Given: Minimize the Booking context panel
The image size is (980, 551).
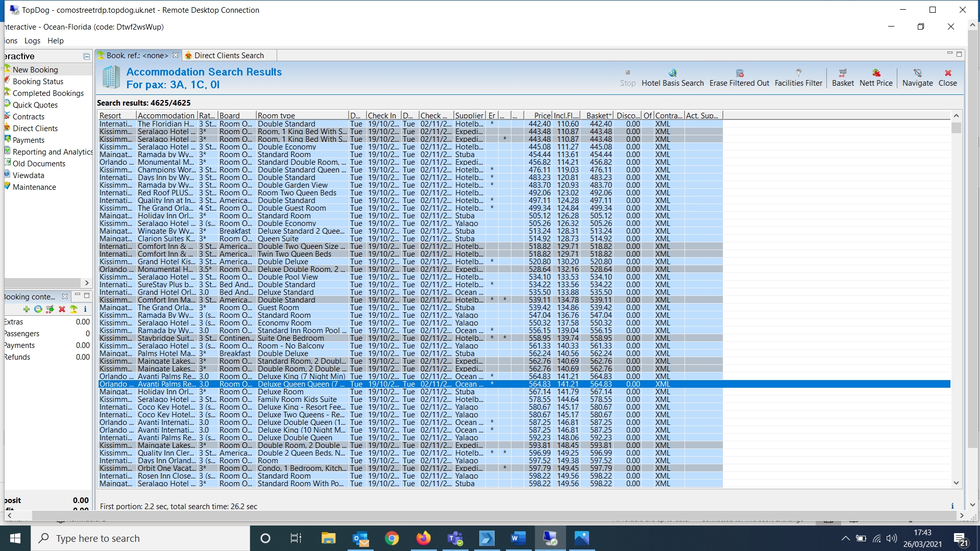Looking at the screenshot, I should [x=78, y=295].
